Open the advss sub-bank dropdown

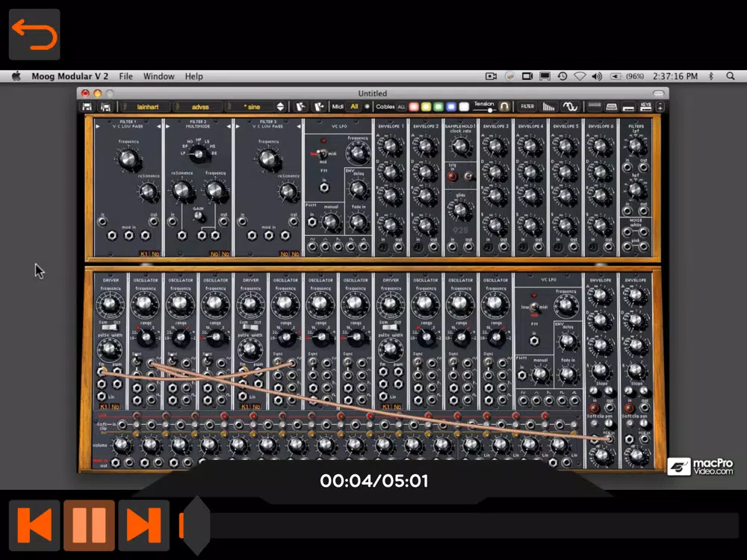pyautogui.click(x=199, y=107)
